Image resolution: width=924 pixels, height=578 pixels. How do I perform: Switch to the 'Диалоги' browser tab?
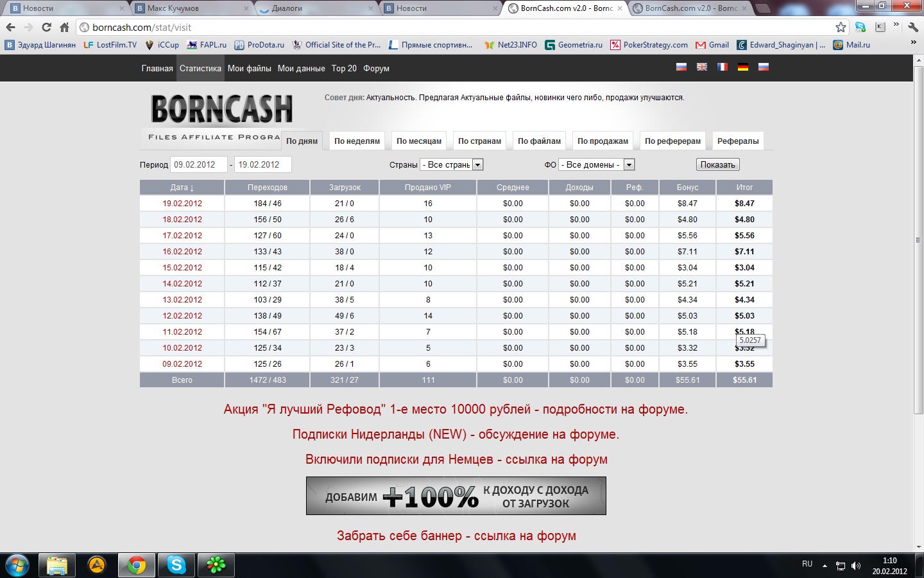point(317,8)
